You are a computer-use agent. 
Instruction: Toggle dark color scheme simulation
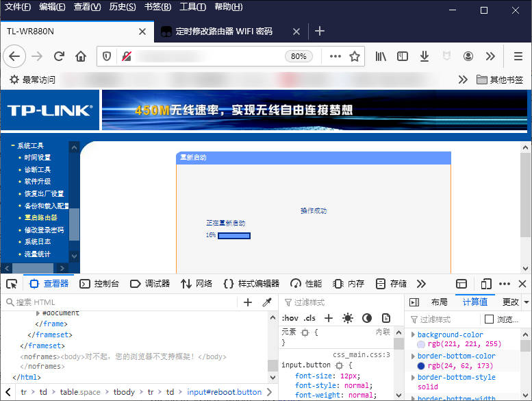[367, 318]
